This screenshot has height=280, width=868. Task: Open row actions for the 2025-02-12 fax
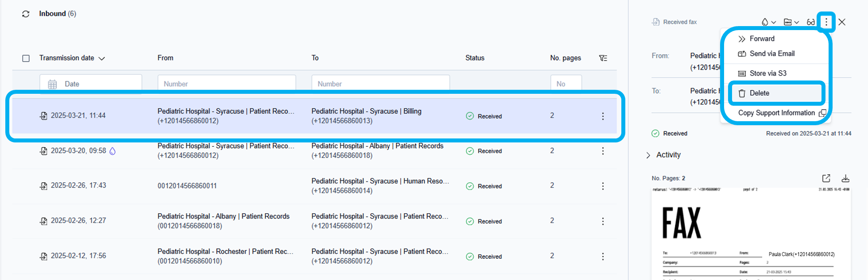click(602, 257)
